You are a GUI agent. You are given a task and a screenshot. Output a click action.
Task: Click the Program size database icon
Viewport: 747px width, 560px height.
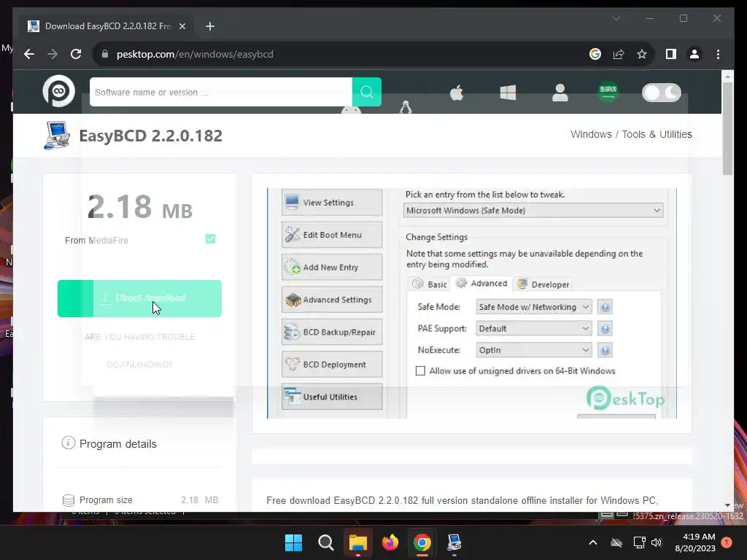click(69, 500)
